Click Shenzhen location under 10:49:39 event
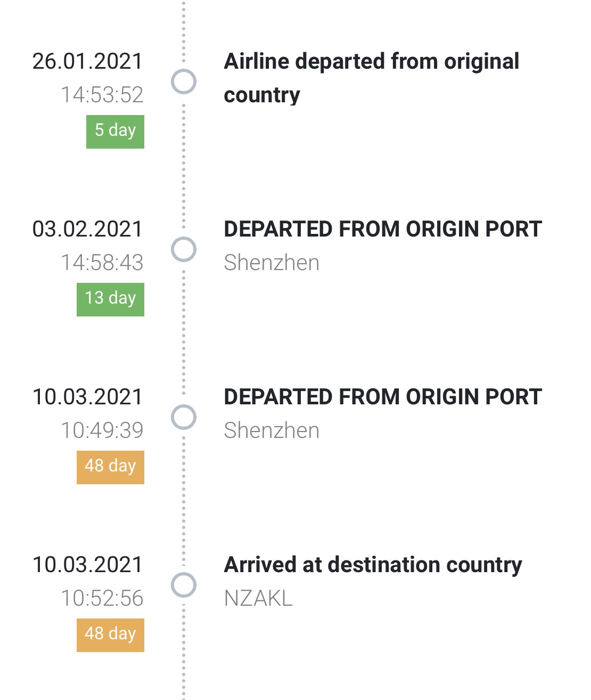The image size is (591, 700). point(272,430)
